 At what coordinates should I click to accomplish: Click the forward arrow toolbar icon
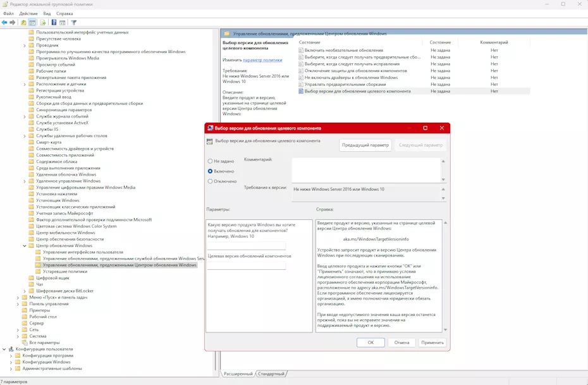12,23
